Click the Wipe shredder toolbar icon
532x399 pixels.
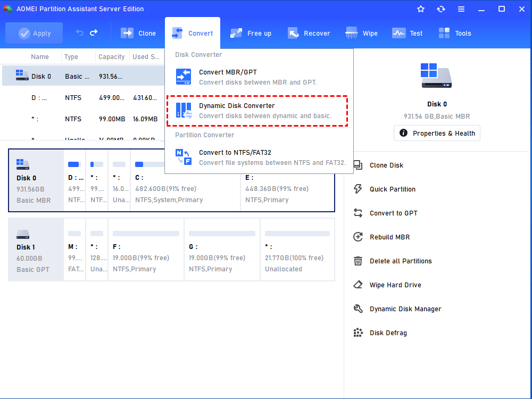point(352,33)
